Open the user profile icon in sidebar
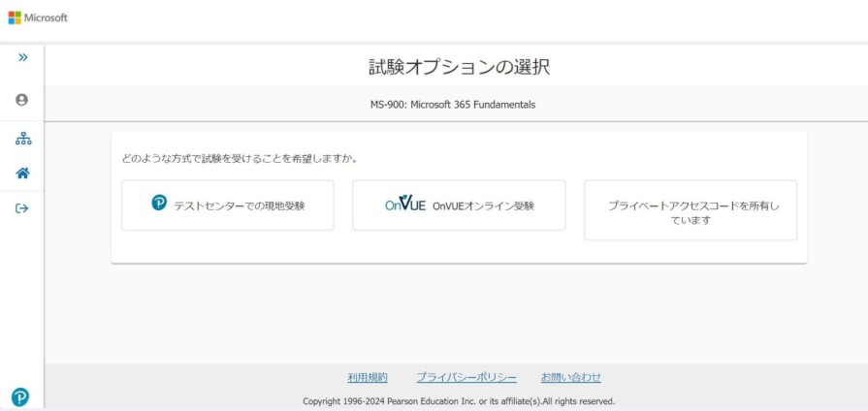The width and height of the screenshot is (868, 411). 21,100
